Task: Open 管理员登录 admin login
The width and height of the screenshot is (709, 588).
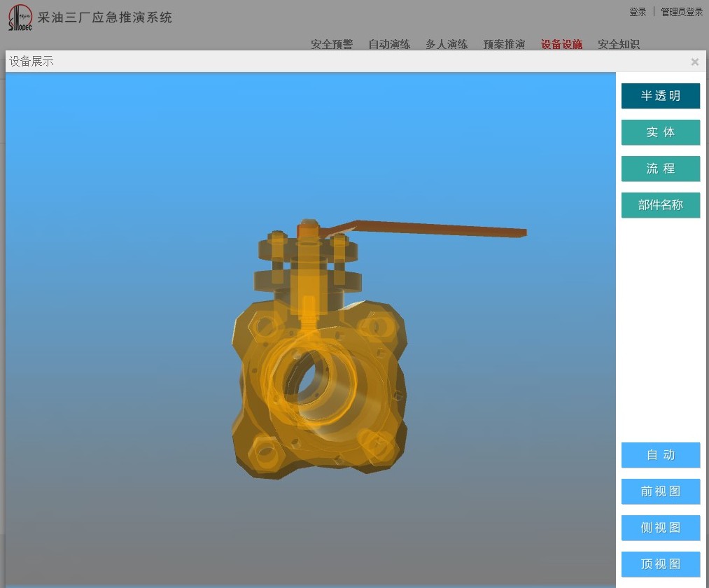Action: coord(682,12)
